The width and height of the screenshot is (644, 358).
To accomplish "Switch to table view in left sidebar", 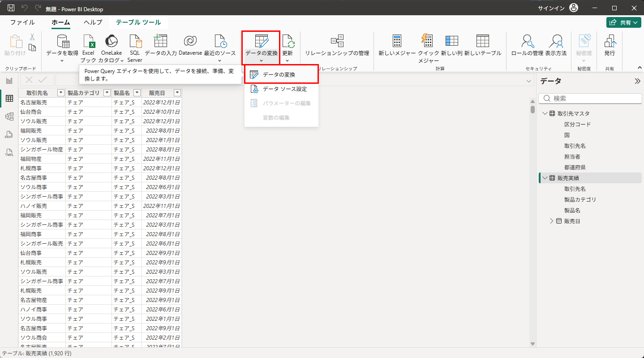I will [9, 99].
